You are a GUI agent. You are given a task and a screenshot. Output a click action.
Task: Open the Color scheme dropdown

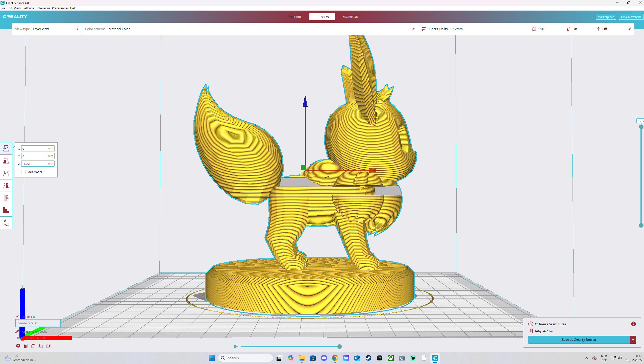tap(250, 29)
